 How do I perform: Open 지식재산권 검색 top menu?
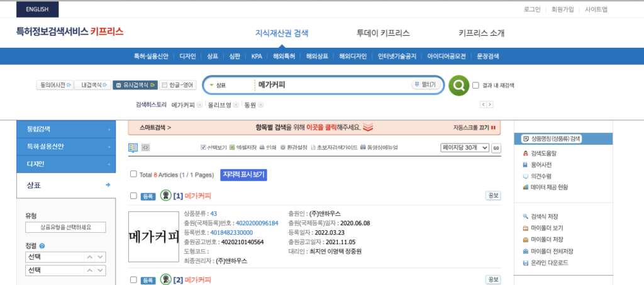[282, 33]
